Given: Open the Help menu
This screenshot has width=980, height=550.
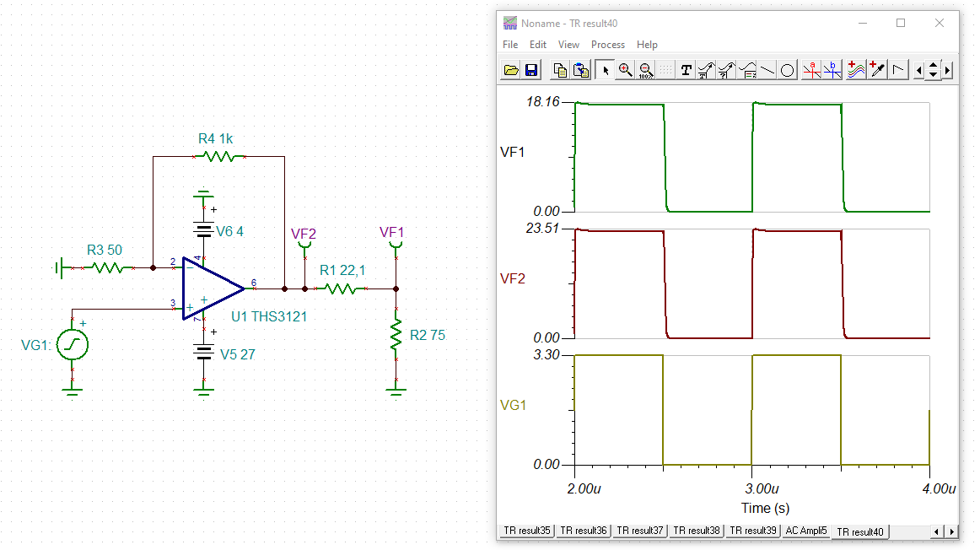Looking at the screenshot, I should tap(647, 45).
